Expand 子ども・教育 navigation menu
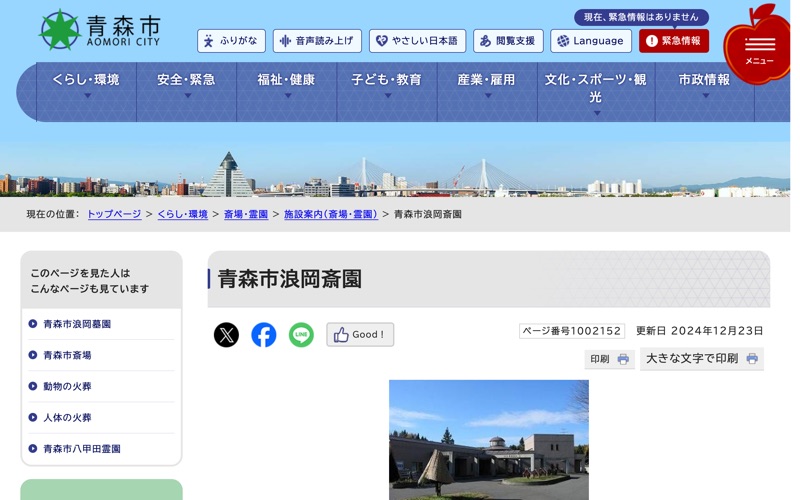 pyautogui.click(x=387, y=92)
